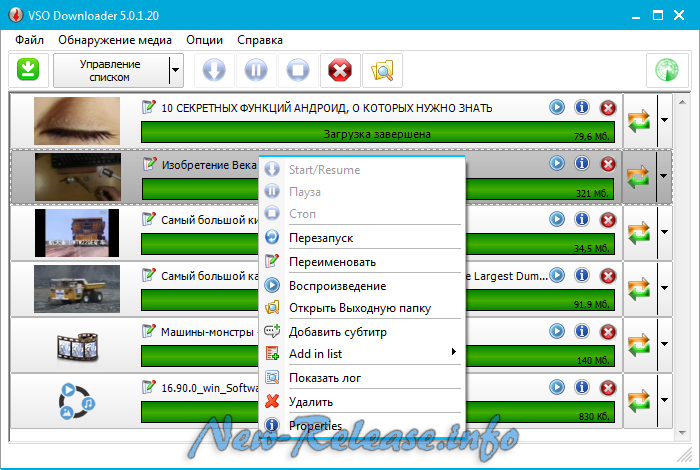
Task: Open the Файл menu
Action: pyautogui.click(x=29, y=40)
